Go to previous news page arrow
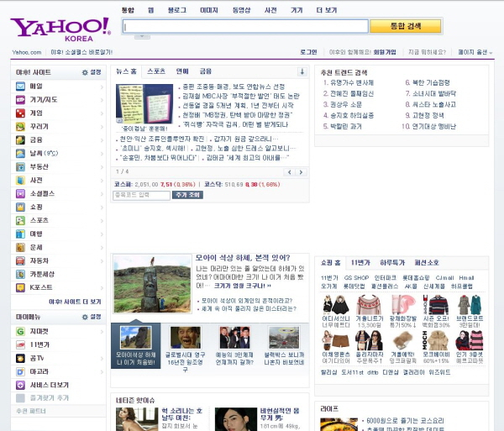This screenshot has width=504, height=431. [x=289, y=172]
